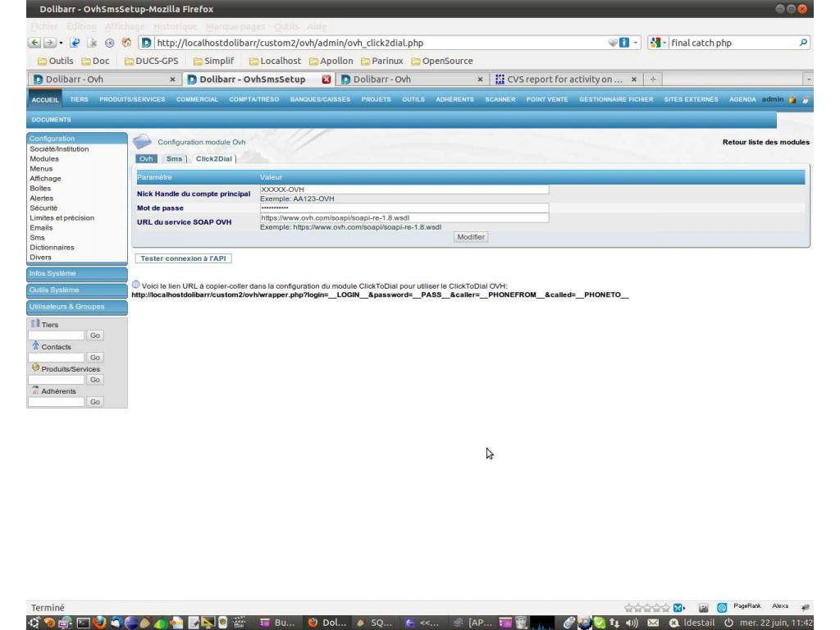Expand the Outils Système sidebar section
This screenshot has width=840, height=630.
pos(76,290)
